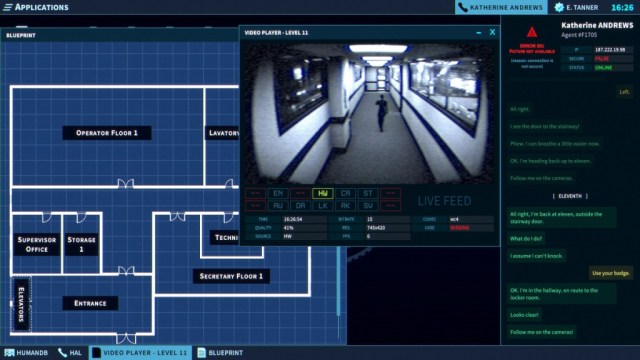The width and height of the screenshot is (640, 360).
Task: Open the Applications menu
Action: click(x=36, y=7)
